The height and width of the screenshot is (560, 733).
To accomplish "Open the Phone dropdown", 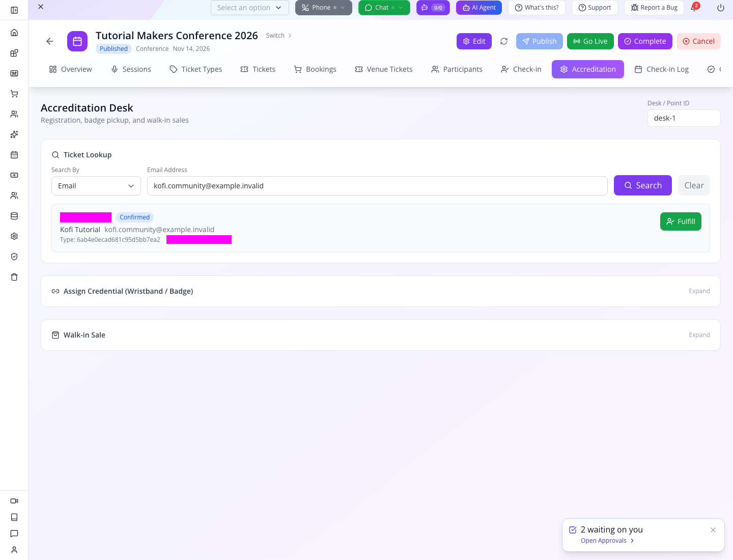I will [x=324, y=8].
